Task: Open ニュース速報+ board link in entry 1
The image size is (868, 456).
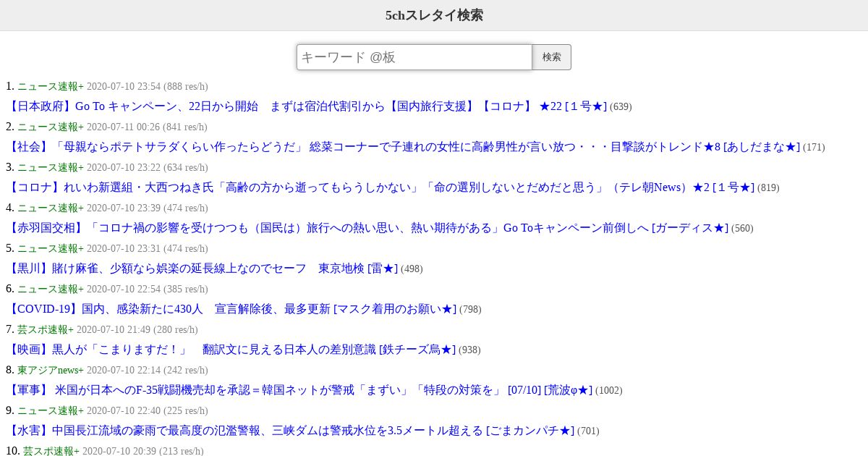Action: (51, 87)
